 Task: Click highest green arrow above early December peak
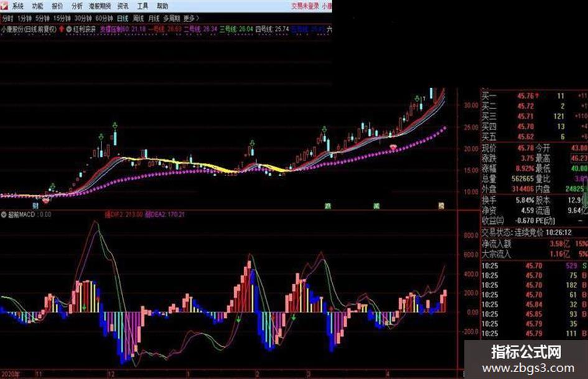114,125
